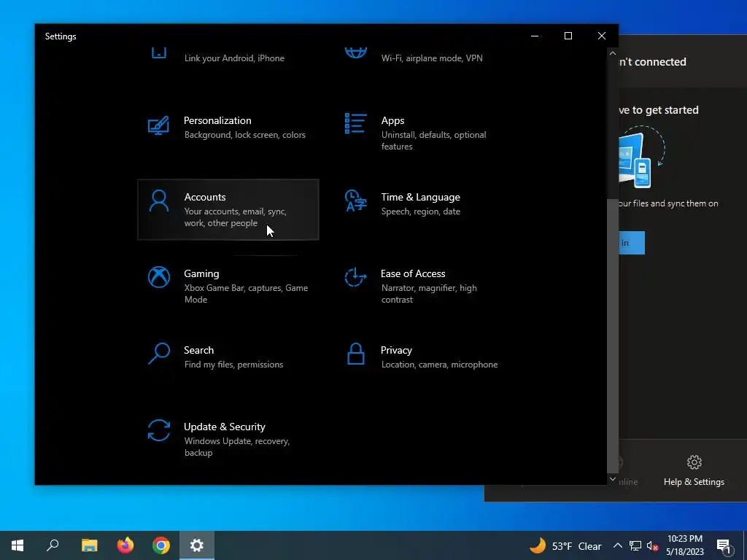Screen dimensions: 747x560
Task: Click the Settings gear taskbar button
Action: (x=197, y=545)
